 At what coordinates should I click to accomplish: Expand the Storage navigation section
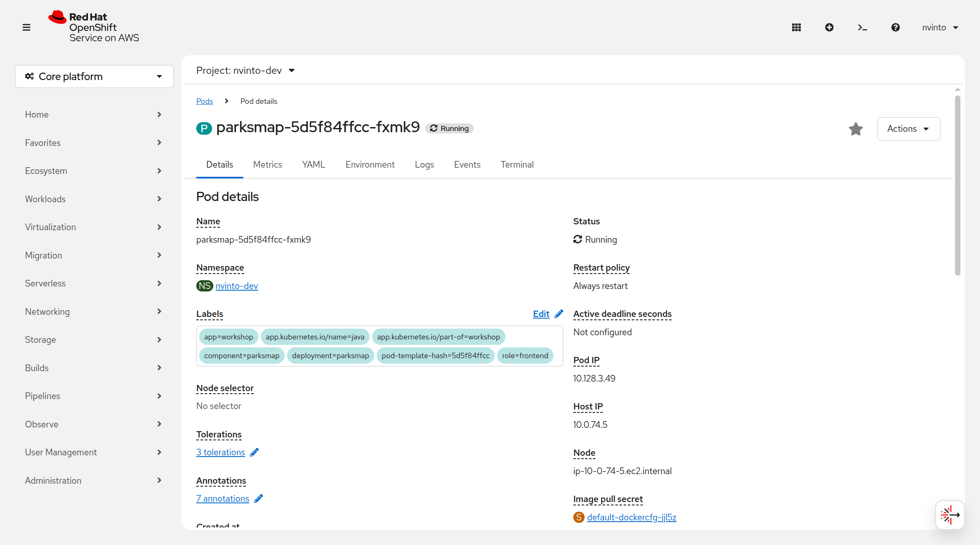point(94,339)
